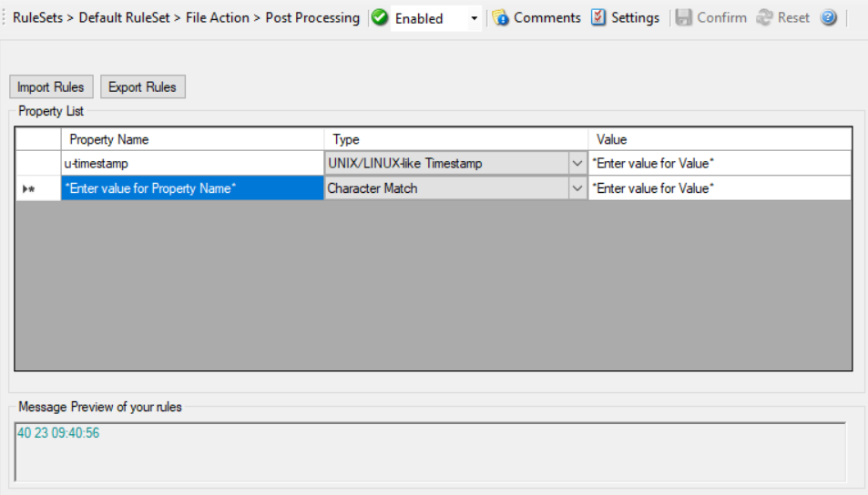This screenshot has width=868, height=495.
Task: Select the u-timestamp property name cell
Action: pyautogui.click(x=191, y=164)
